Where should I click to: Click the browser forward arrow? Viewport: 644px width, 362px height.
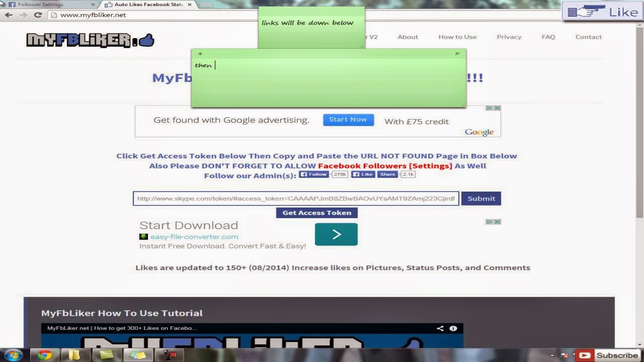coord(23,15)
